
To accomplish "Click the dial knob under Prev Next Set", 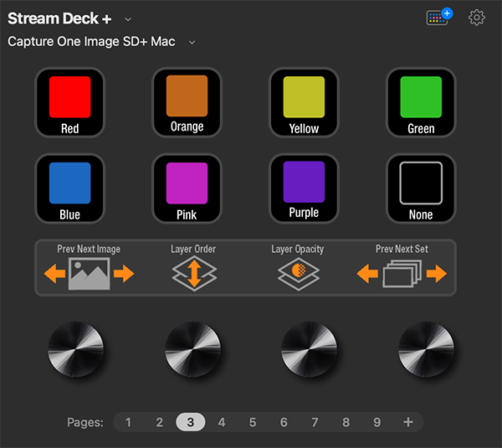I will [426, 349].
